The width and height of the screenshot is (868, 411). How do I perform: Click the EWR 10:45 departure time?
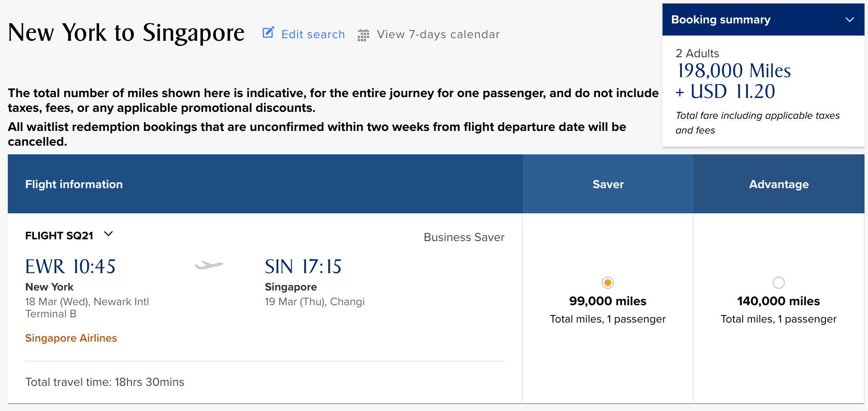[x=71, y=267]
